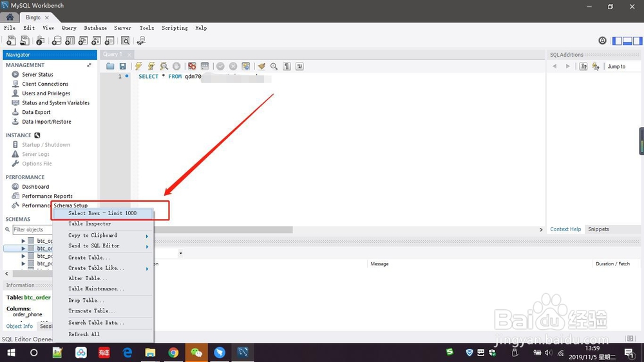This screenshot has width=644, height=362.
Task: Click the schema tree horizontal scrollbar left arrow
Action: pos(6,273)
